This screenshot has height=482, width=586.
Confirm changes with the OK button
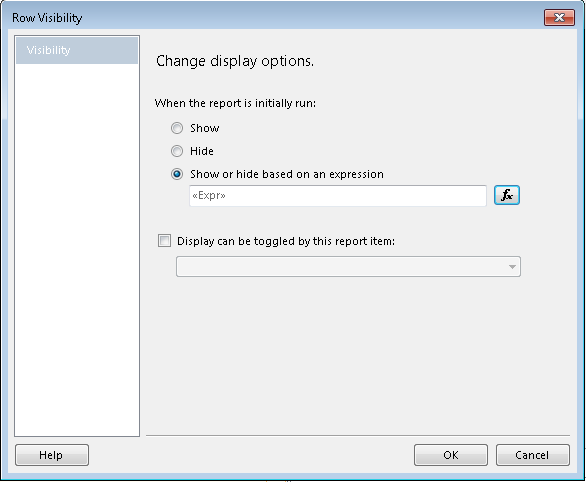[451, 455]
